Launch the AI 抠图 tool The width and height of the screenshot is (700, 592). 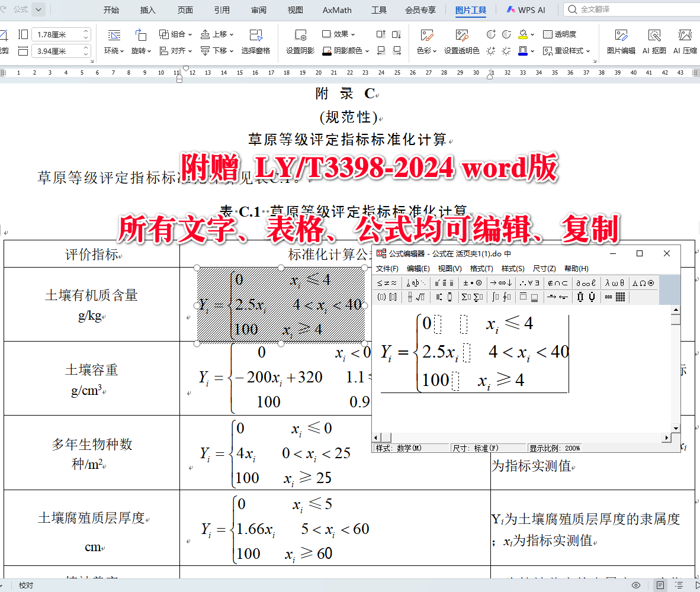click(654, 42)
